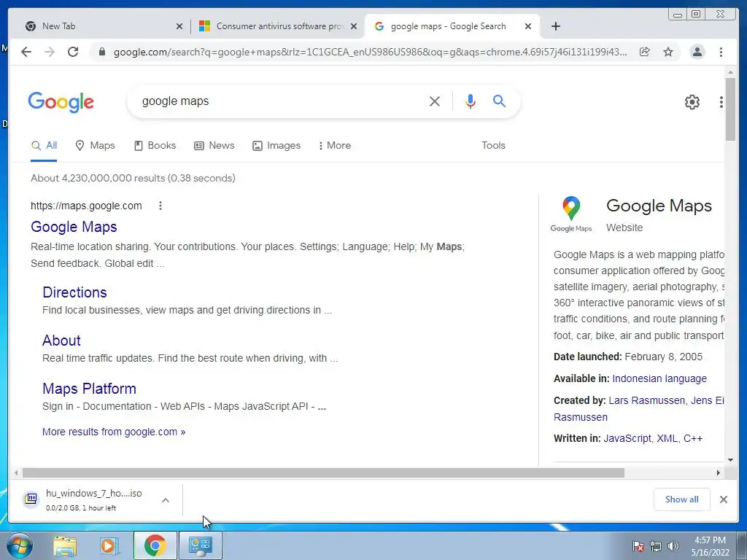
Task: Click the https://maps.google.com URL text
Action: click(86, 206)
